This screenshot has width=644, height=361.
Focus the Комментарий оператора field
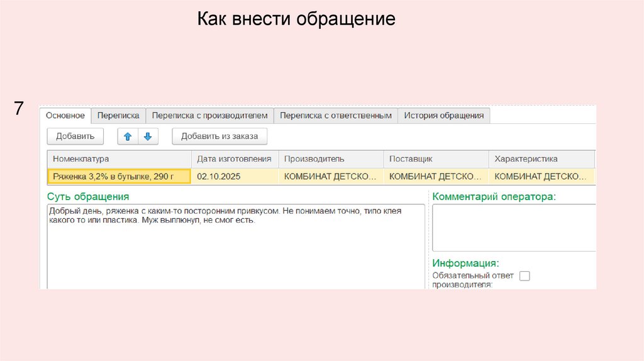pos(514,228)
